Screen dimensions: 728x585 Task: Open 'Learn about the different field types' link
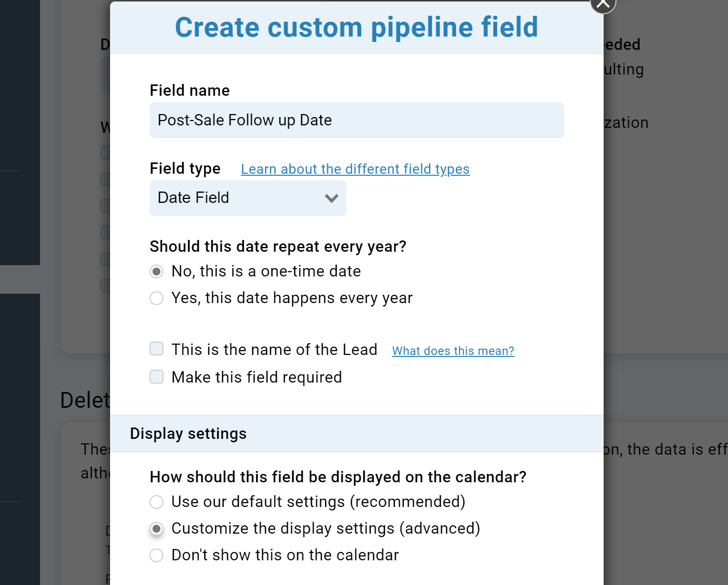[x=355, y=169]
